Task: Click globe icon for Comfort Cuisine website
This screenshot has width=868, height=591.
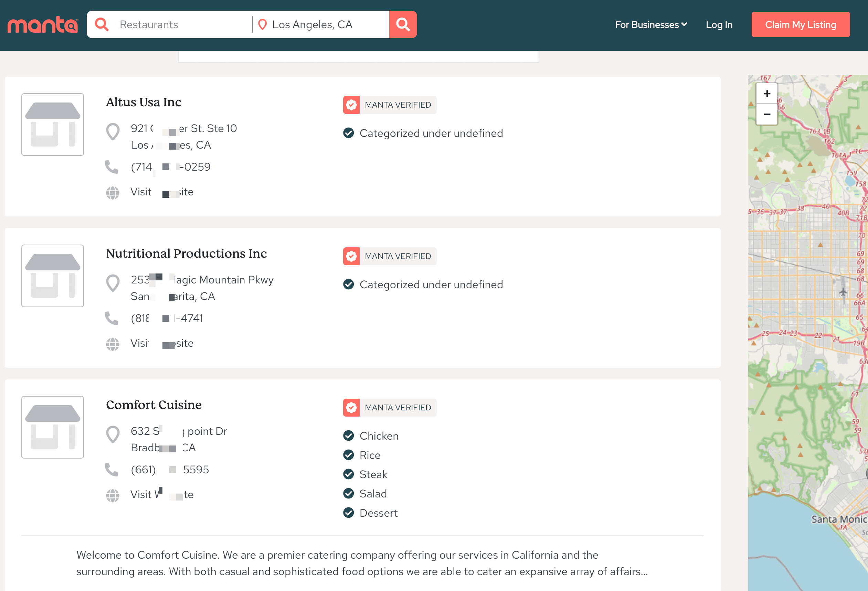Action: [113, 495]
